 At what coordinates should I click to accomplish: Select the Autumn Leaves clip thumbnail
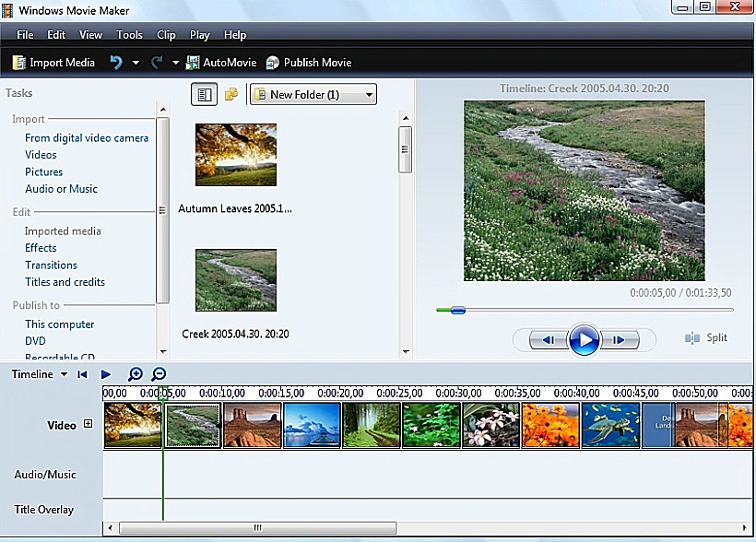point(235,155)
